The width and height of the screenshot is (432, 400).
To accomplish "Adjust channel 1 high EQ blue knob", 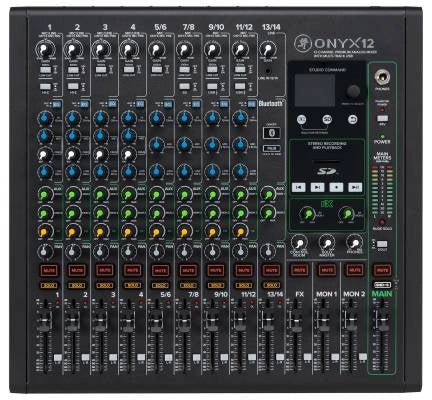I will coord(45,118).
